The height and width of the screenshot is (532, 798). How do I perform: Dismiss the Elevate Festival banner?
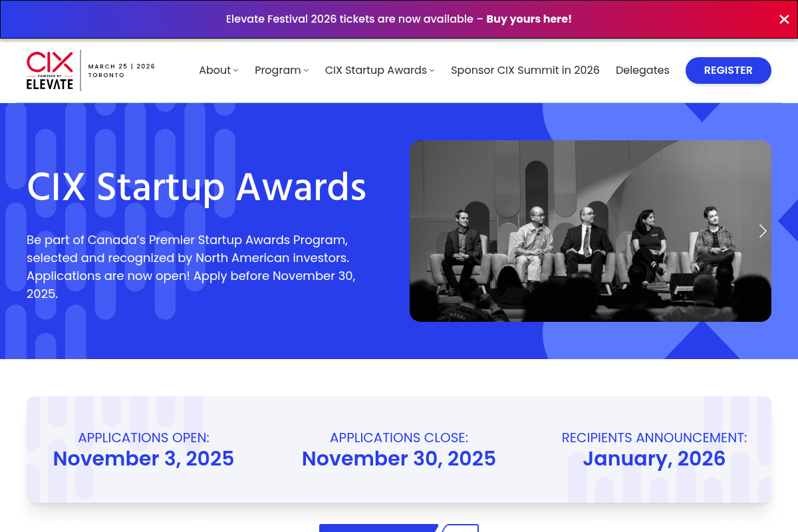784,19
